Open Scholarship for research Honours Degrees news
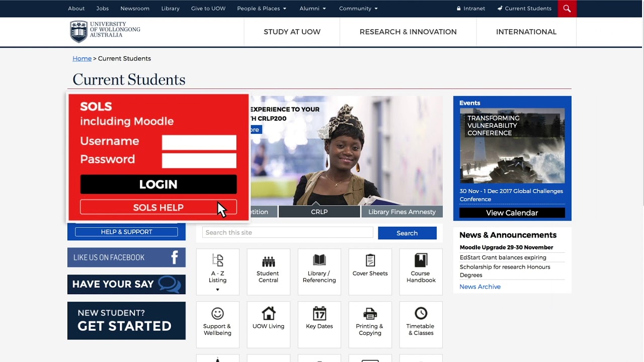The image size is (644, 362). (505, 271)
